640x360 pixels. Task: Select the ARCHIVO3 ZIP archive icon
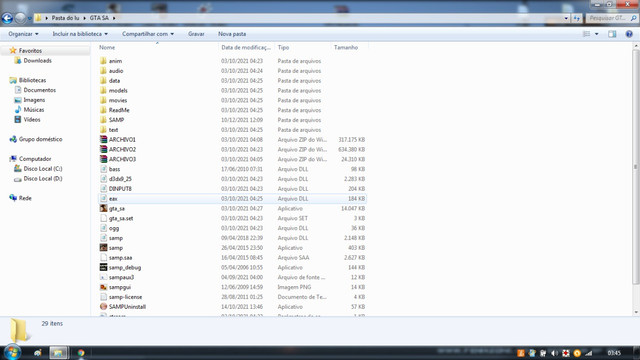coord(103,159)
